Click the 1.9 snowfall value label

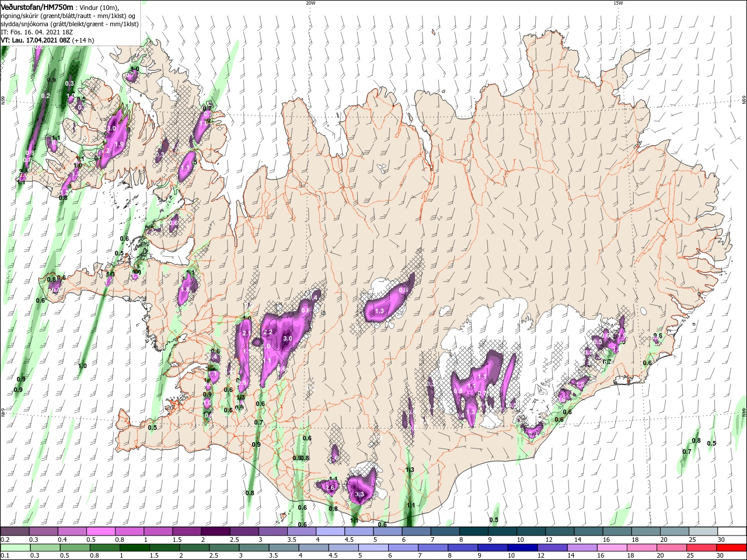pos(120,144)
